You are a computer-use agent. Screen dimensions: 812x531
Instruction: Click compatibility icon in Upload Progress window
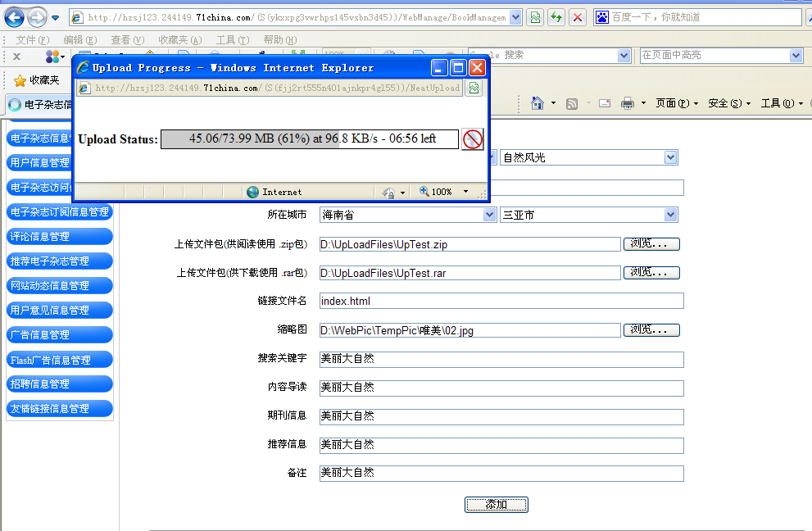tap(474, 88)
